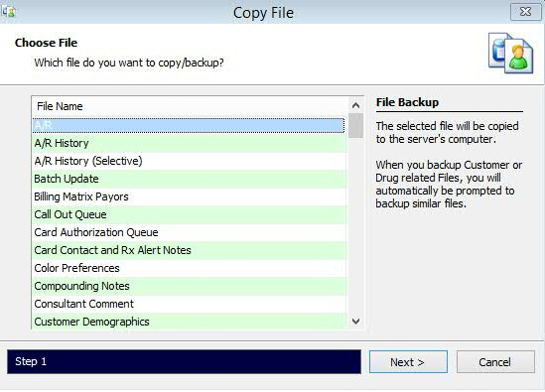
Task: Close the Copy File dialog
Action: point(525,12)
